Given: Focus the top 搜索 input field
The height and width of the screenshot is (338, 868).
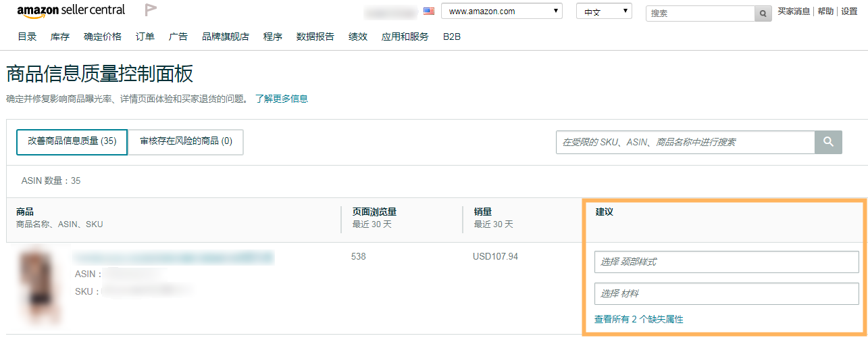Looking at the screenshot, I should pos(700,14).
